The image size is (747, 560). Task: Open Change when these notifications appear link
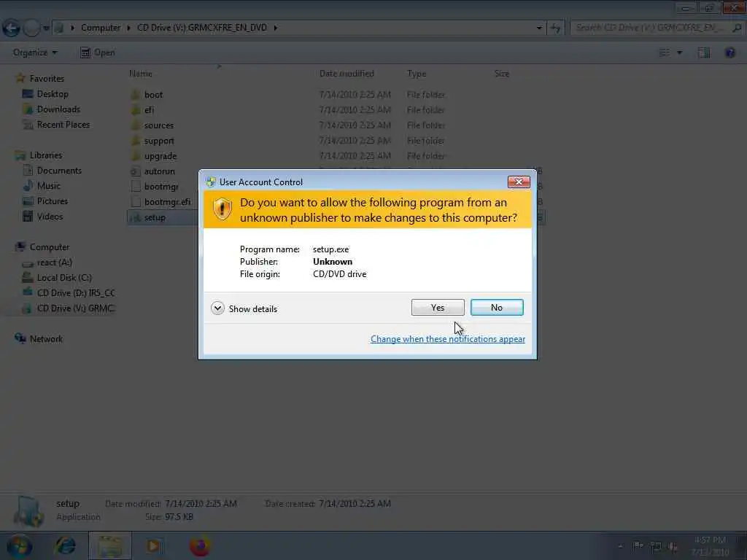pos(448,339)
